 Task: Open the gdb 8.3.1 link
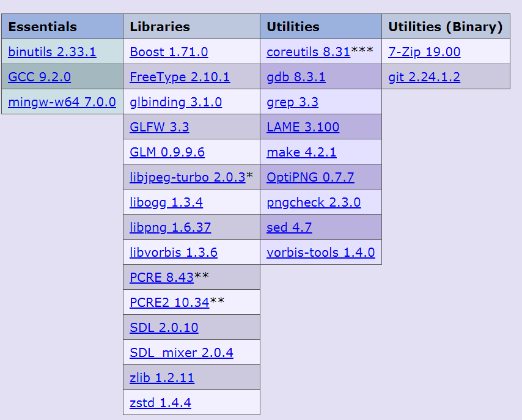[296, 77]
